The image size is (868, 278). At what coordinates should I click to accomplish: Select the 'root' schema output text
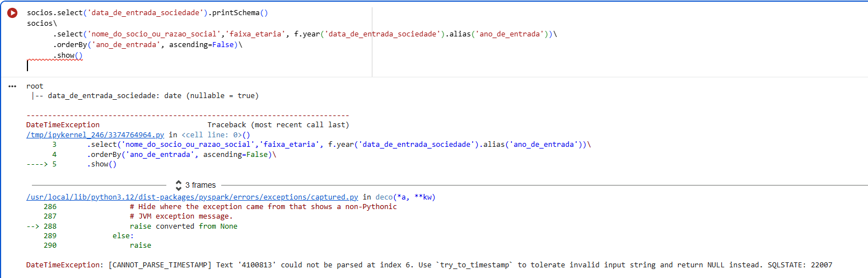click(35, 86)
